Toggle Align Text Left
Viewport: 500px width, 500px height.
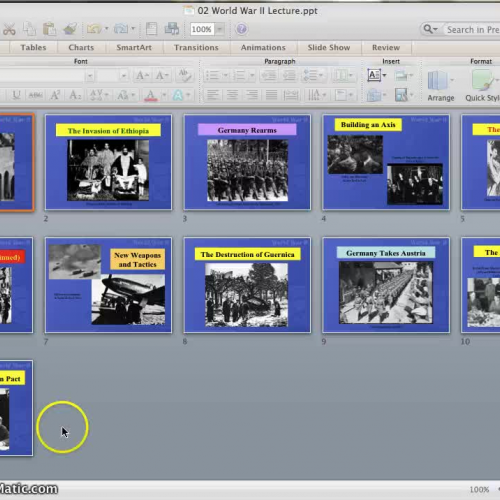(x=213, y=95)
